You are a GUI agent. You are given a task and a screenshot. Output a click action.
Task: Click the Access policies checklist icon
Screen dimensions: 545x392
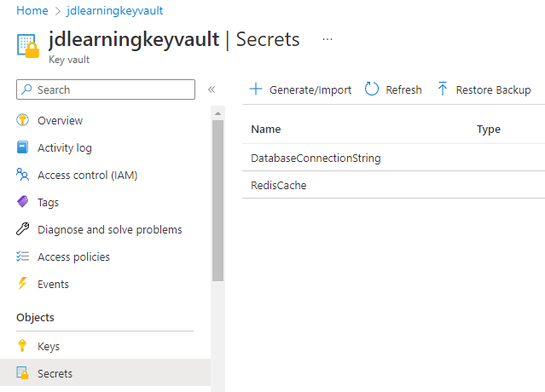point(22,257)
